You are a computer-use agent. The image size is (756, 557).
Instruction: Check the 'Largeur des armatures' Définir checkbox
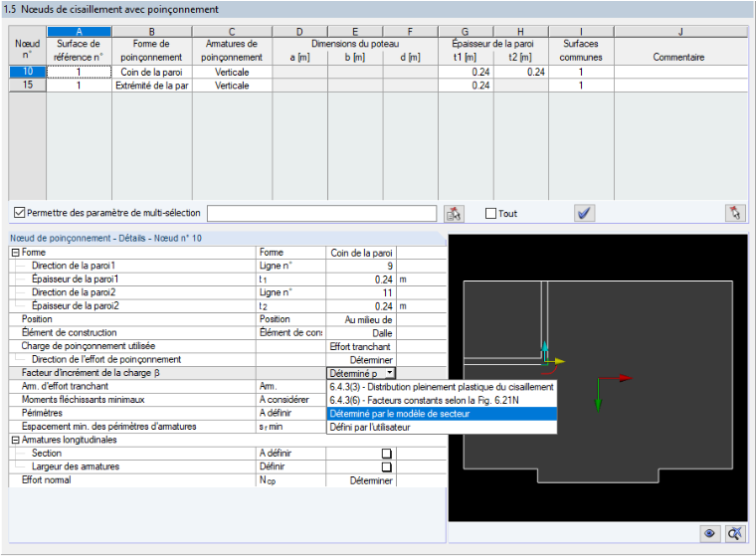pyautogui.click(x=386, y=466)
